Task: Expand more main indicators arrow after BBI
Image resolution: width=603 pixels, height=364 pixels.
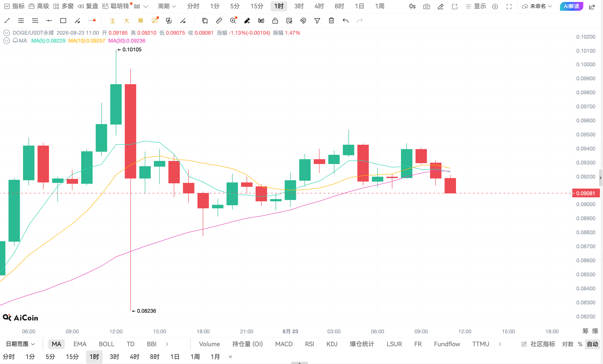Action: (167, 344)
